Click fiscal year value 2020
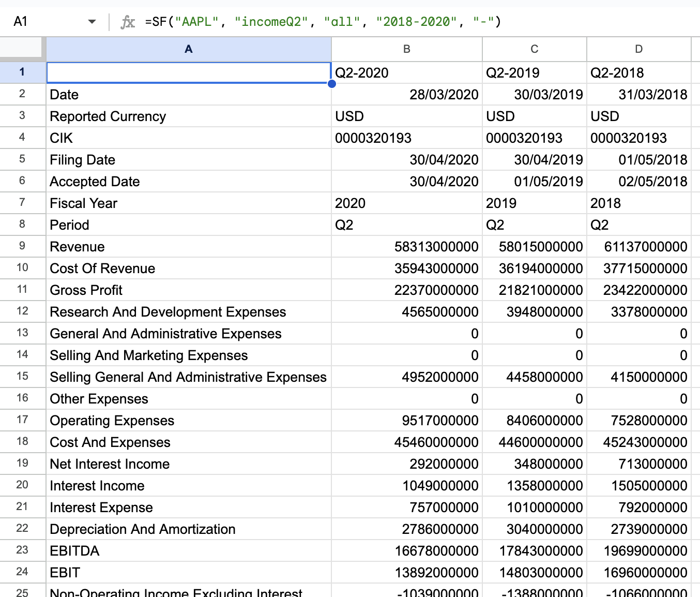The height and width of the screenshot is (597, 700). click(x=407, y=203)
